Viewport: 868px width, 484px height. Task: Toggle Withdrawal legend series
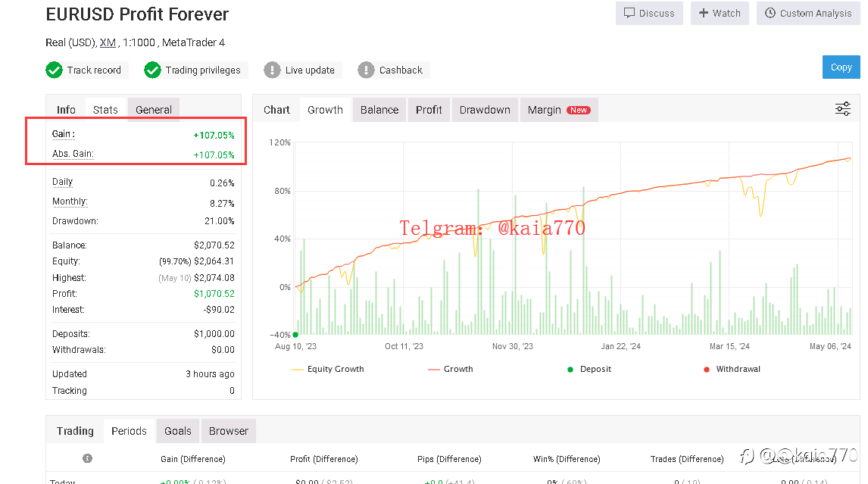click(732, 369)
